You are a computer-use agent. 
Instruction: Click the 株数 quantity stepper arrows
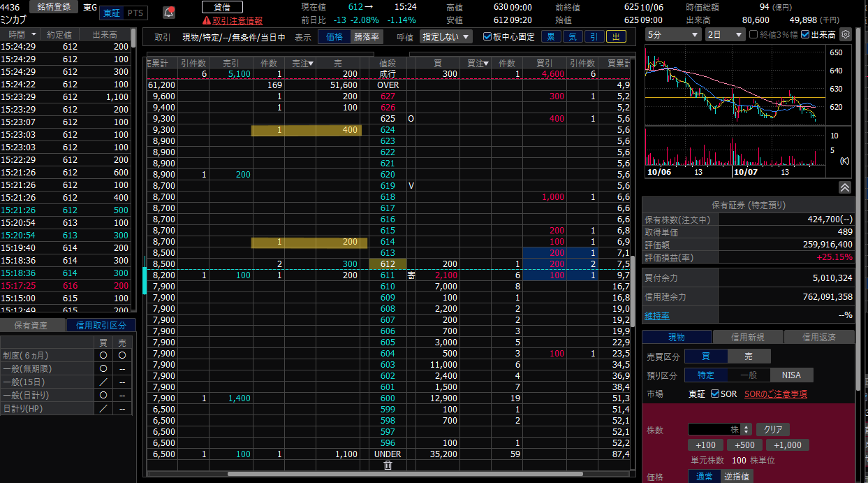tap(746, 429)
